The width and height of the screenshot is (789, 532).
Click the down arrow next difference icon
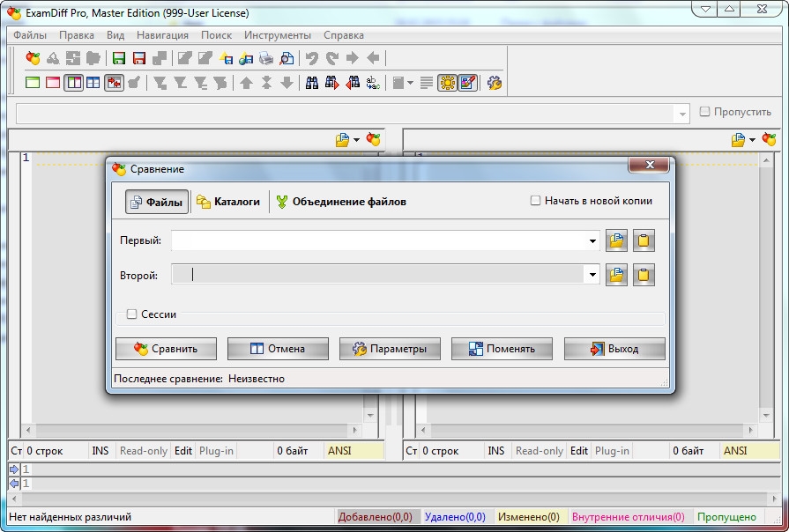(x=287, y=83)
